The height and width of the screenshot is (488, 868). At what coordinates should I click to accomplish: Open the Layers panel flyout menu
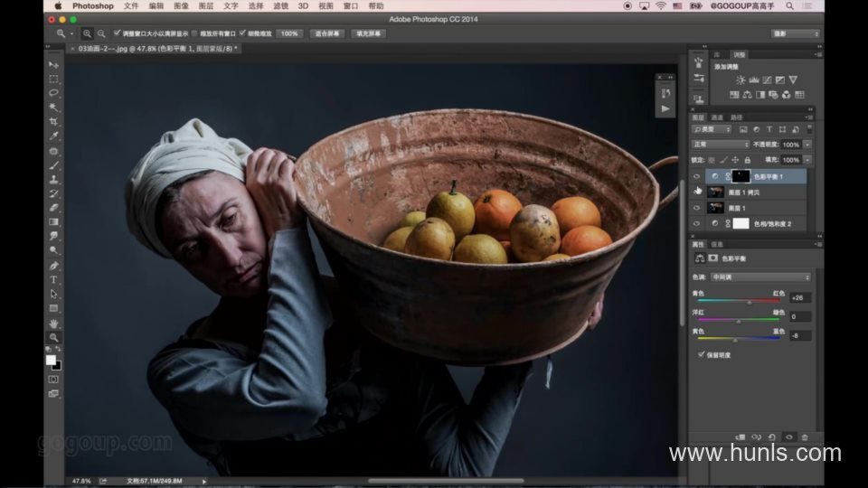coord(809,117)
